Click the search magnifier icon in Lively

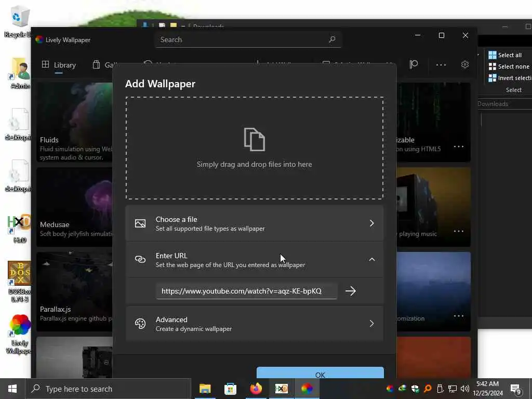[x=332, y=39]
